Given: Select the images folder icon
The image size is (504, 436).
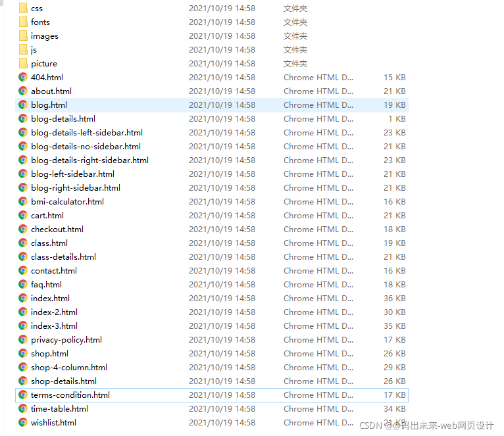Looking at the screenshot, I should 23,36.
